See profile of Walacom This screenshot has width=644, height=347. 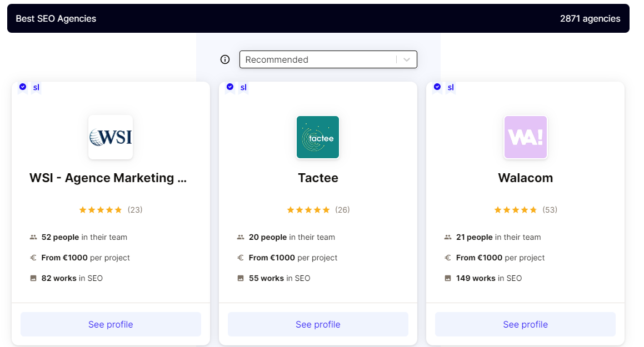click(525, 324)
